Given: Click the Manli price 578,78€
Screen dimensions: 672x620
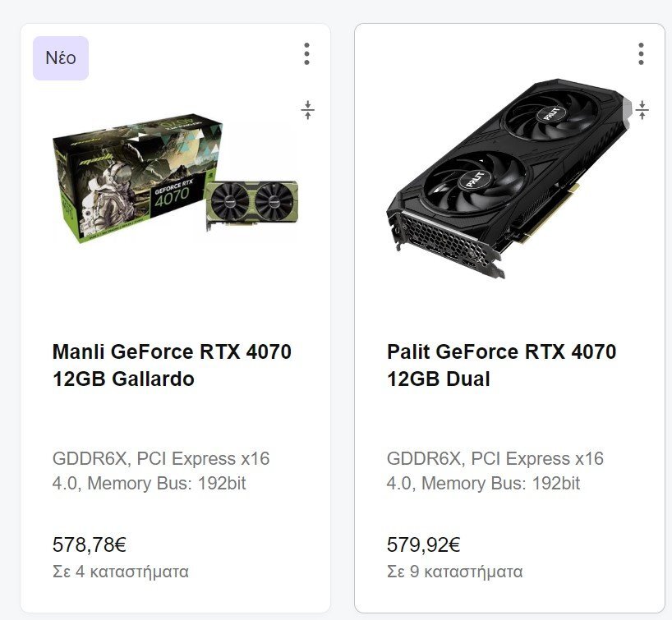Looking at the screenshot, I should pyautogui.click(x=90, y=544).
